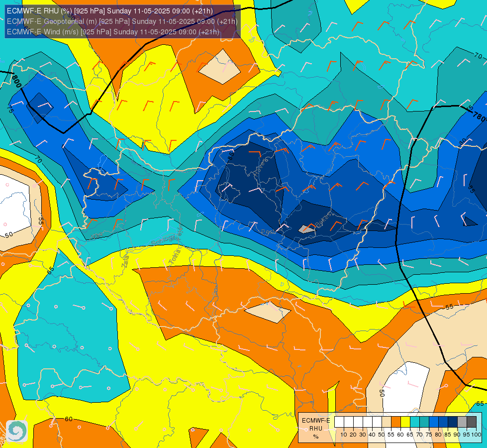Pick the dark gray 95–100% legend swatch
This screenshot has width=487, height=448.
pos(472,422)
